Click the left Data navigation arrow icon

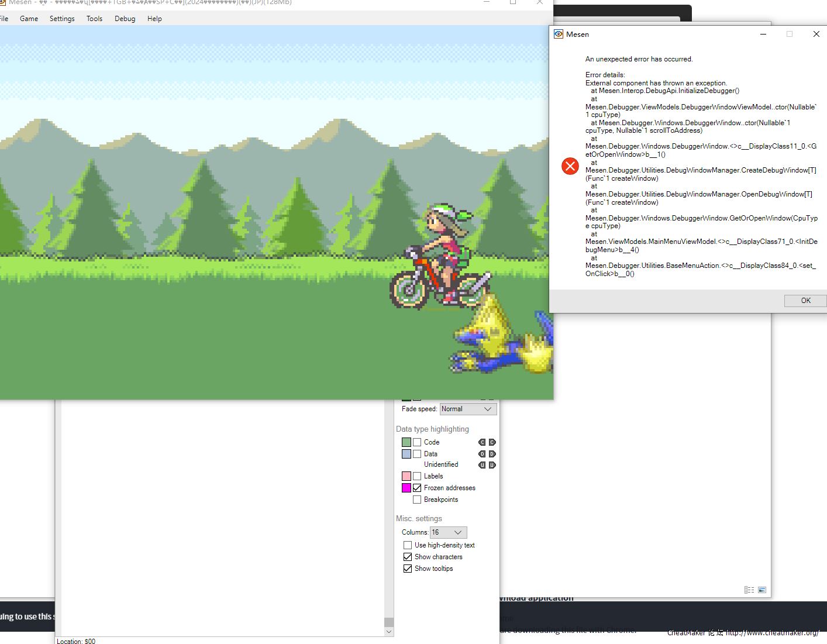pos(482,454)
